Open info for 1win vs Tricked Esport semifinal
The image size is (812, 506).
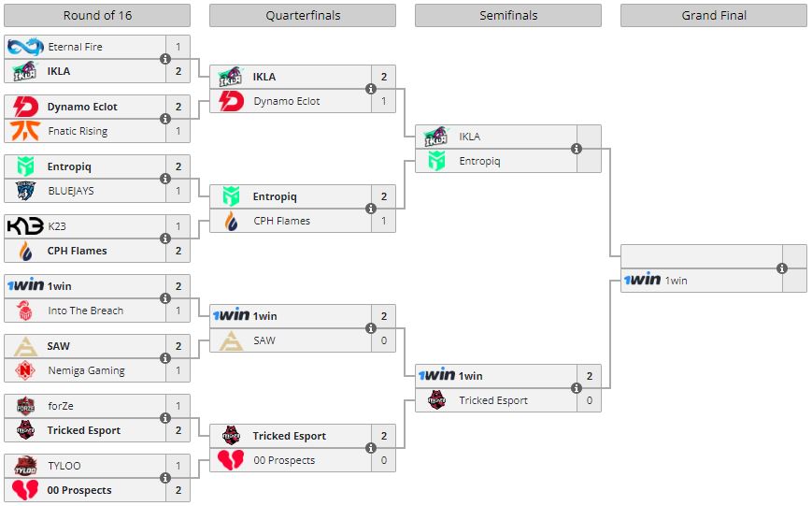pyautogui.click(x=577, y=388)
